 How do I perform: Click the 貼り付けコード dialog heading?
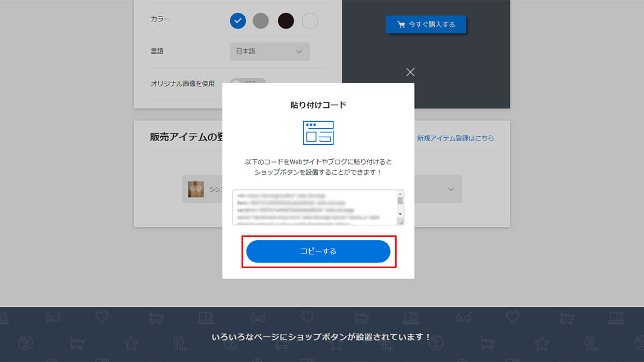click(318, 105)
